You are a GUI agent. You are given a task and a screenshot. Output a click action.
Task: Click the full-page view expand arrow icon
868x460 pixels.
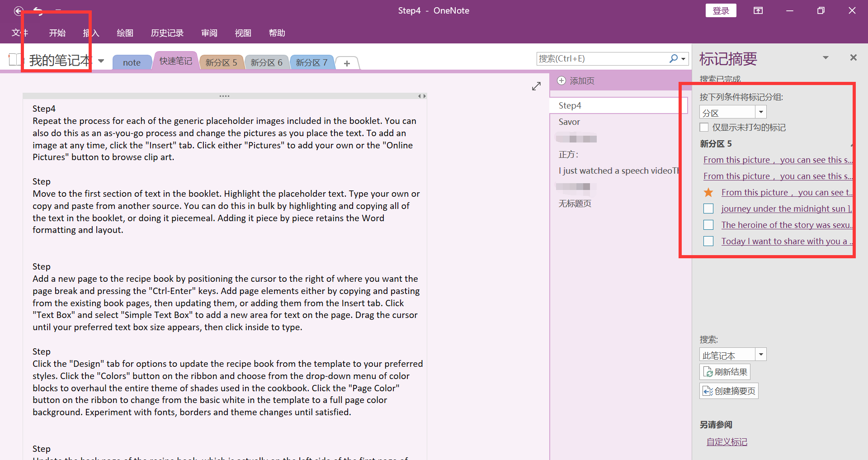536,86
